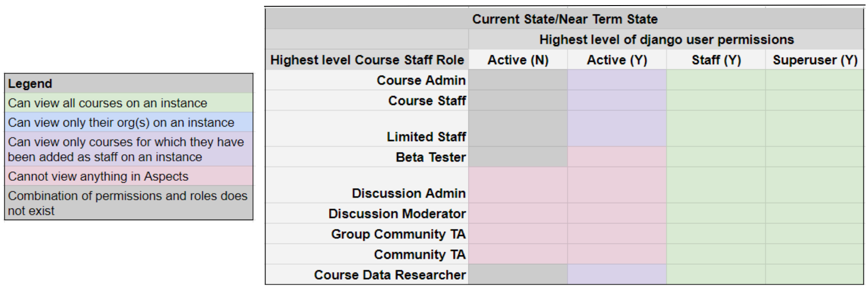Click the "Active (Y)" column header
This screenshot has height=292, width=868.
(x=616, y=60)
